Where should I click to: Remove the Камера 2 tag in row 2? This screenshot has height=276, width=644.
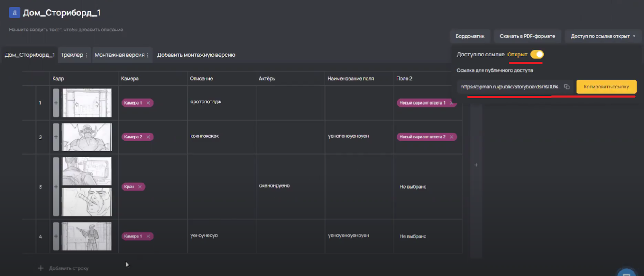pos(148,137)
